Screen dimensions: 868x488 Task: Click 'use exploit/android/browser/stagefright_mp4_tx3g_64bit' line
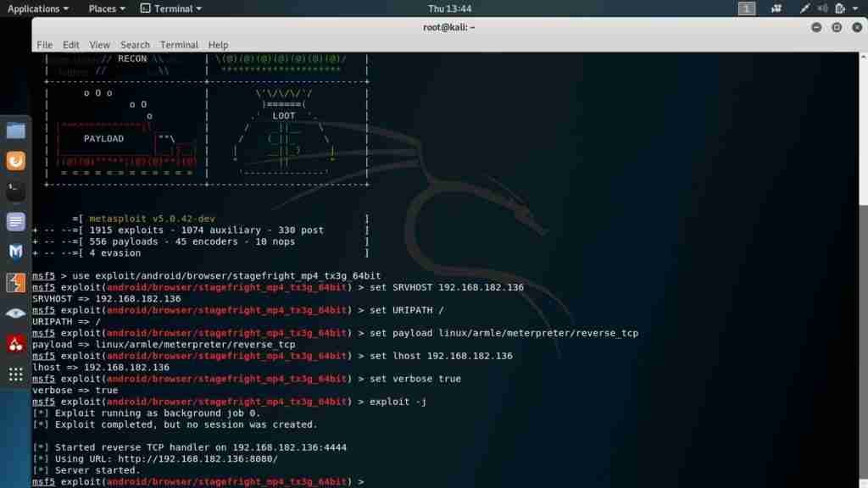(226, 275)
